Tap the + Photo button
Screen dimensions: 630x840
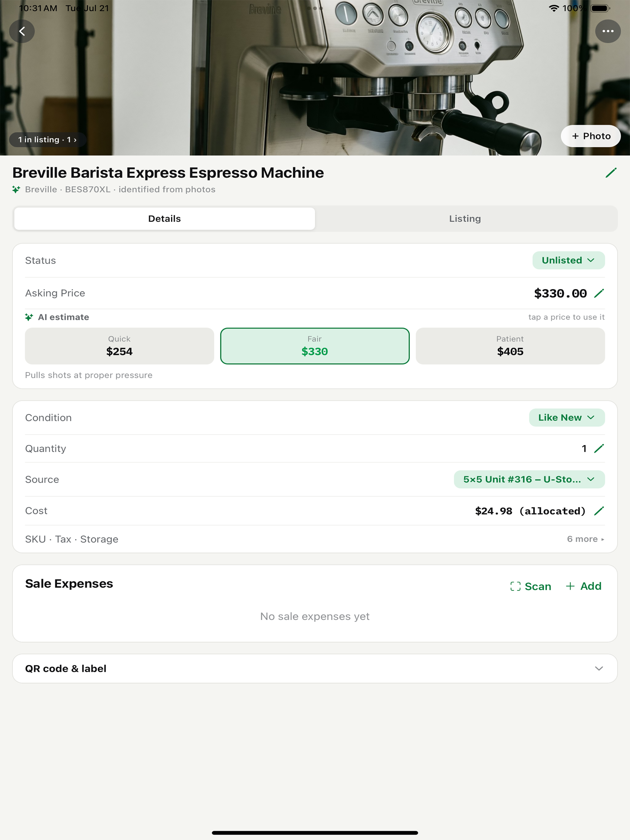coord(591,136)
